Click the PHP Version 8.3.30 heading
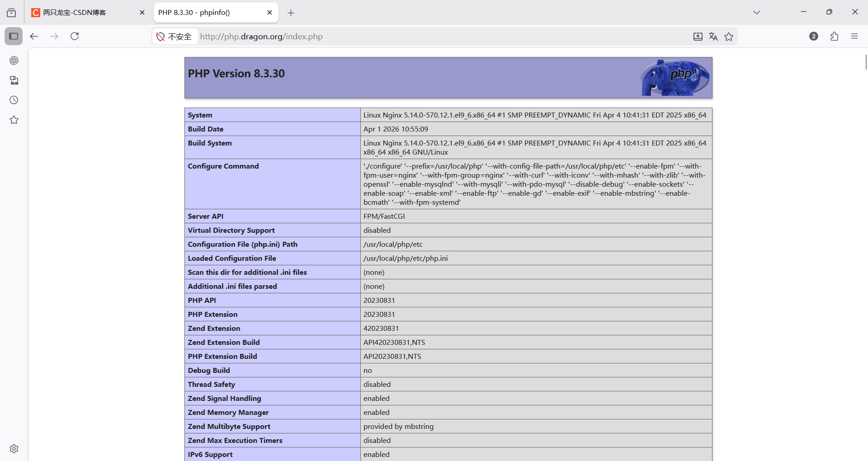The image size is (868, 461). (236, 74)
